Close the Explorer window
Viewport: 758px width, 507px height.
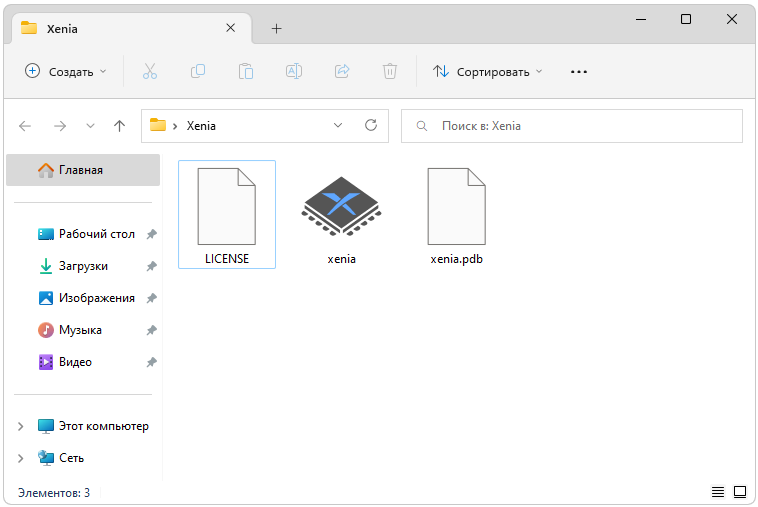[x=732, y=19]
